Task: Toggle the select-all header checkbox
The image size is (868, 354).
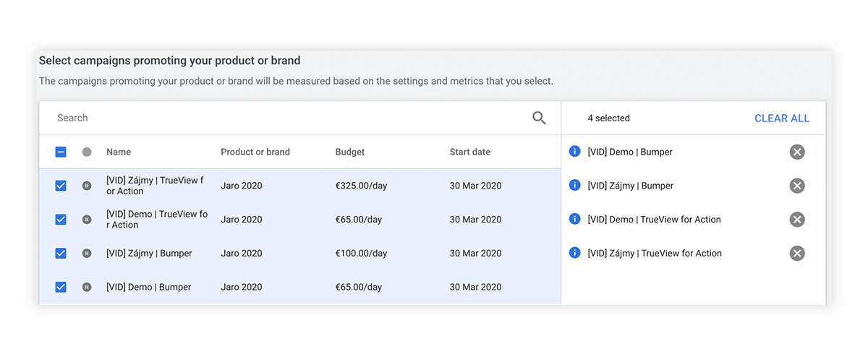Action: (x=61, y=152)
